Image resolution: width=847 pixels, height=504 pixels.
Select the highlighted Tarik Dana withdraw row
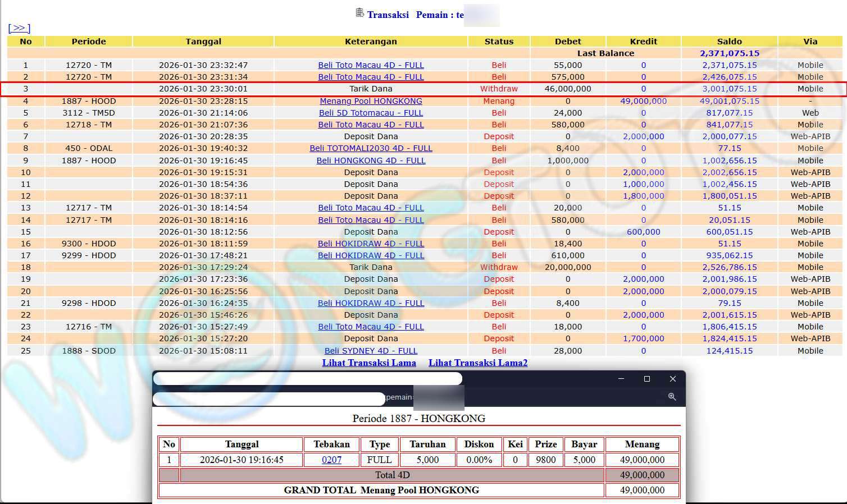click(371, 89)
